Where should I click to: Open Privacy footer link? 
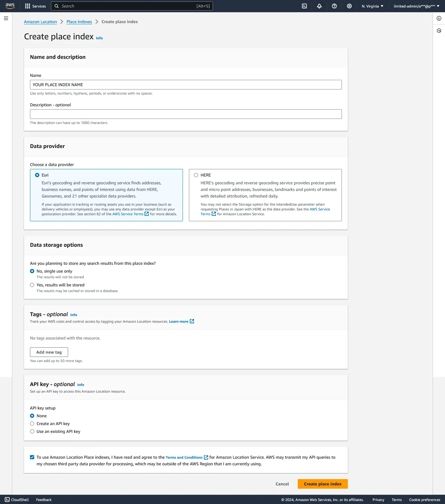[x=378, y=500]
